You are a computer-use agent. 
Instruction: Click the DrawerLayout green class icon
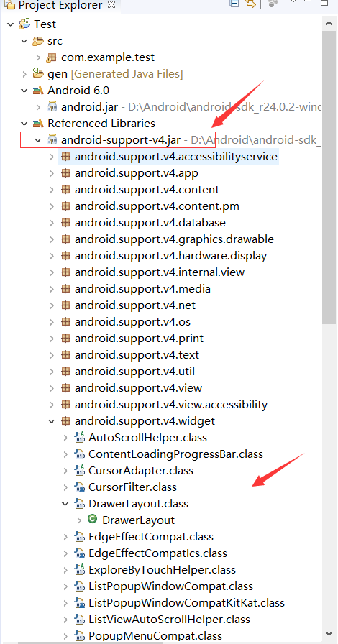click(x=93, y=520)
